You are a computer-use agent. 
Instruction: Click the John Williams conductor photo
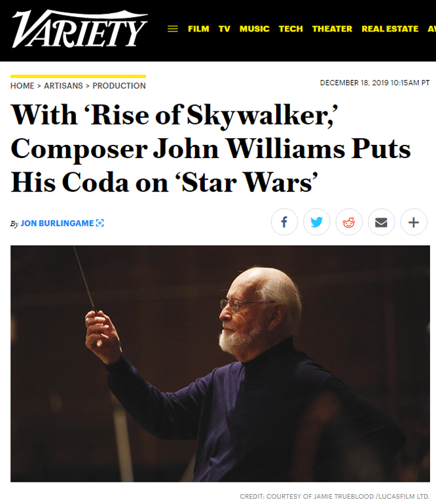(x=220, y=364)
